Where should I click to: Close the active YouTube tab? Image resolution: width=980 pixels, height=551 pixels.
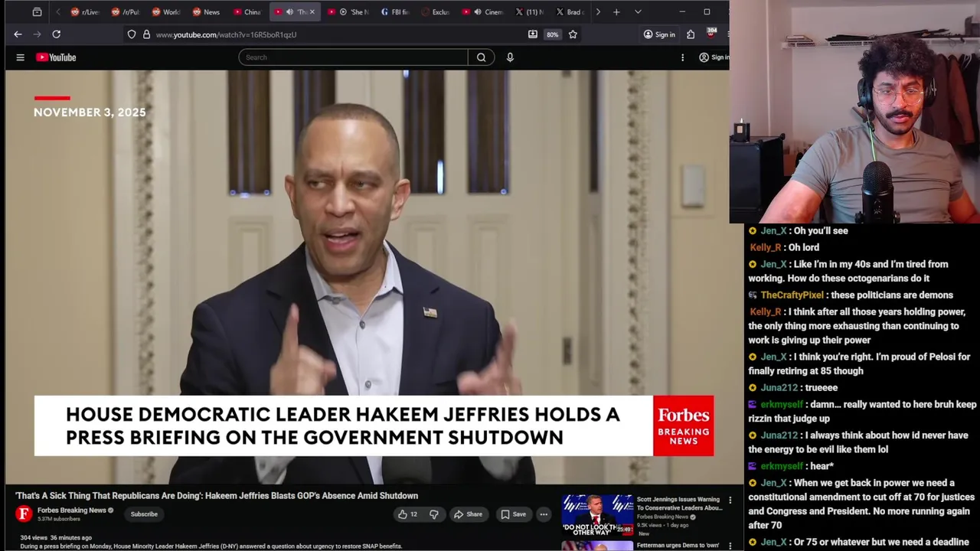(x=312, y=12)
